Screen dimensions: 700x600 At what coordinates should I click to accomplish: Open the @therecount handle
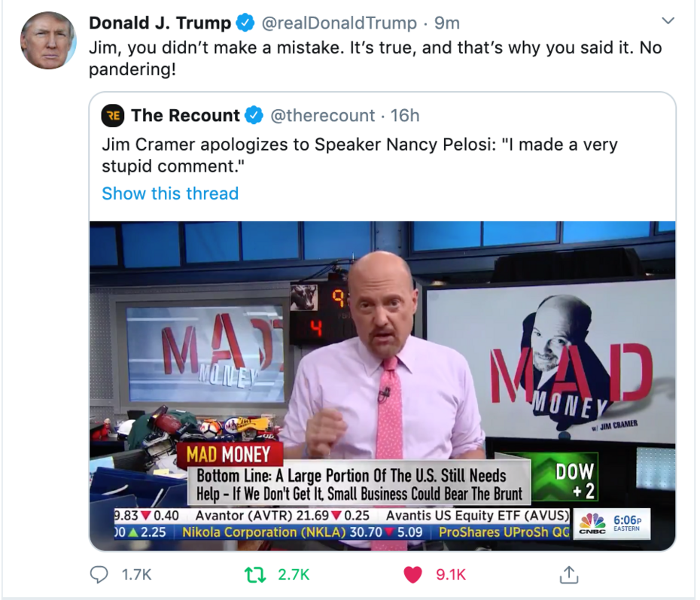coord(322,116)
